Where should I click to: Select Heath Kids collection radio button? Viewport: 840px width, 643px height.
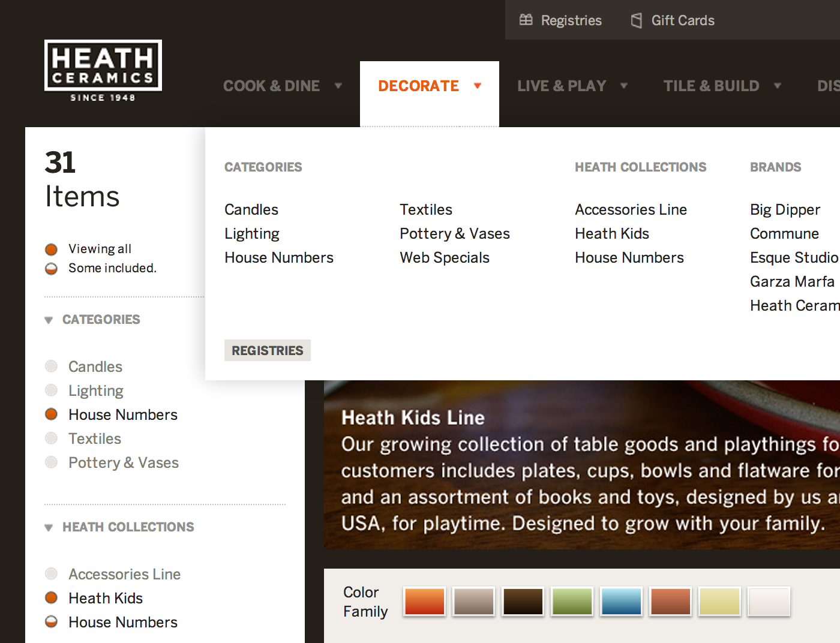pyautogui.click(x=52, y=598)
